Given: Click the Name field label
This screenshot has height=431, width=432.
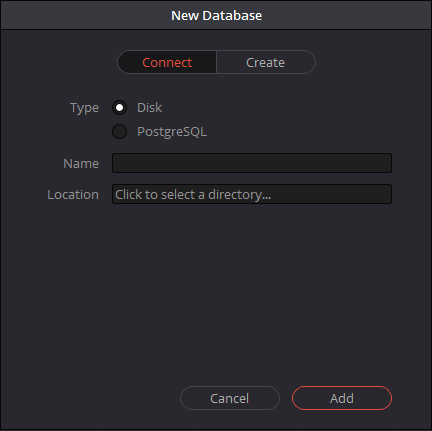Looking at the screenshot, I should [x=81, y=164].
